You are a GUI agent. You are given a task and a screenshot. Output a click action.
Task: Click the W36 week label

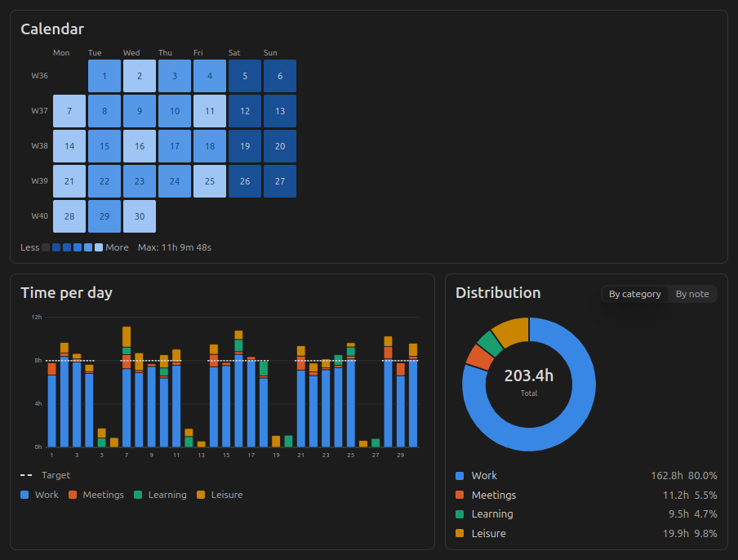pos(39,76)
